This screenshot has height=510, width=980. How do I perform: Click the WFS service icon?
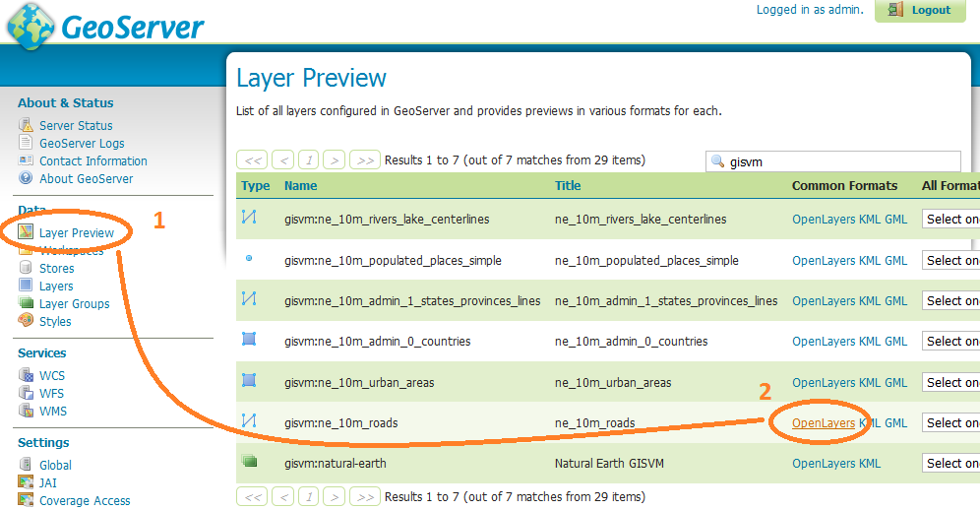click(26, 393)
